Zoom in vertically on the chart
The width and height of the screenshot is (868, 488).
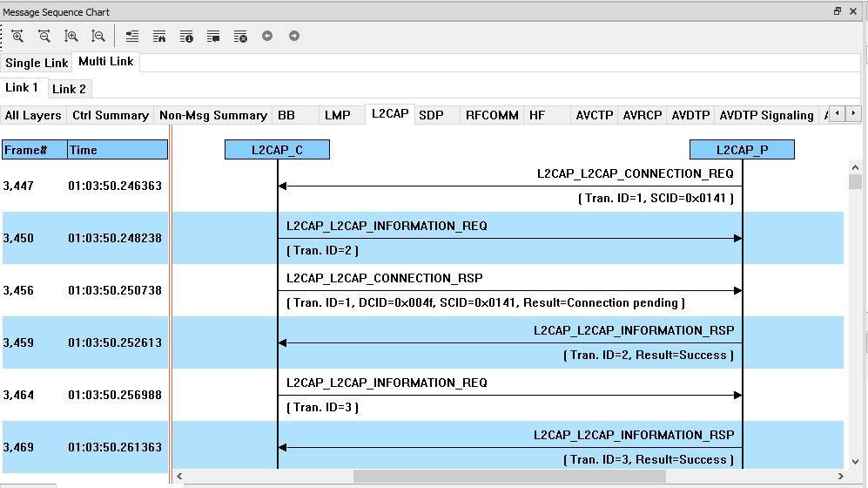(x=71, y=37)
